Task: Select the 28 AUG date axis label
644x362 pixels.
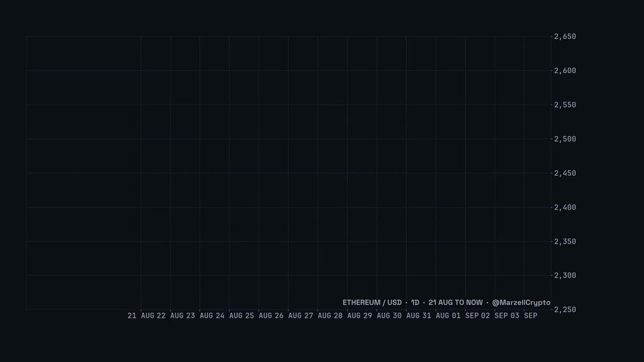Action: click(348, 316)
